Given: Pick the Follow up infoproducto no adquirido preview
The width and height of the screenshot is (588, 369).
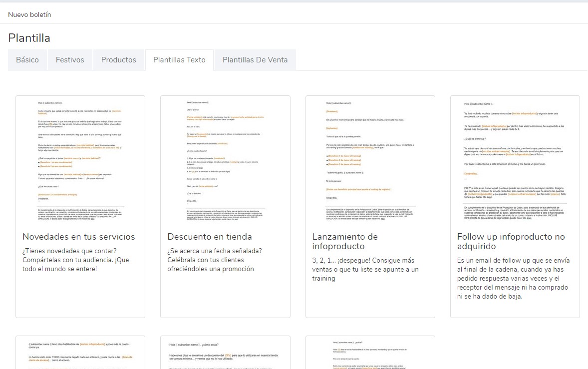Looking at the screenshot, I should pyautogui.click(x=515, y=161).
